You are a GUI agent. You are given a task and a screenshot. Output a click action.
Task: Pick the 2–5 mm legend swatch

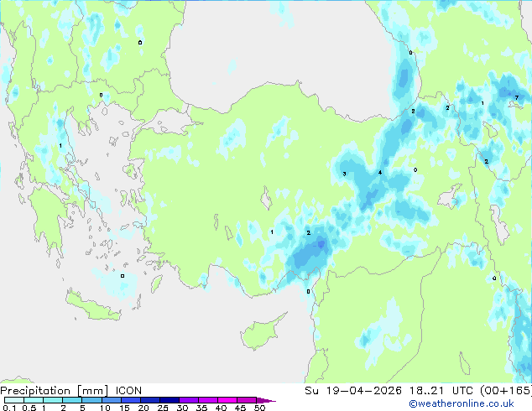click(72, 400)
